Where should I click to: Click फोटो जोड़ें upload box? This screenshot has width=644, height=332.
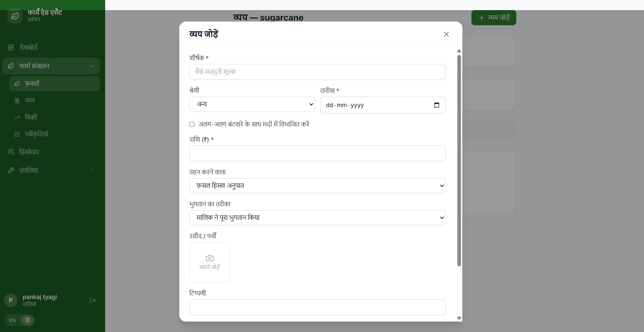point(210,262)
